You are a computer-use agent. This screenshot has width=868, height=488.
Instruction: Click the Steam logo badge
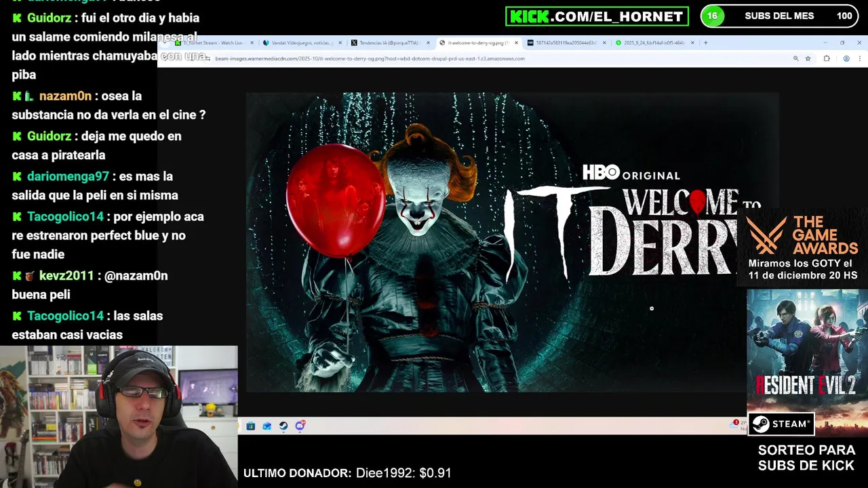(781, 424)
